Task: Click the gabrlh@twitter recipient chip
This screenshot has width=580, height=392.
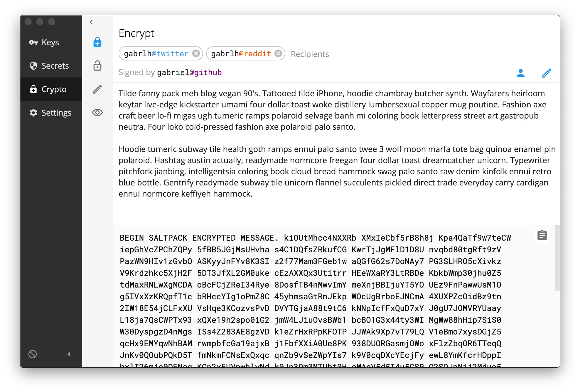Action: (x=156, y=54)
